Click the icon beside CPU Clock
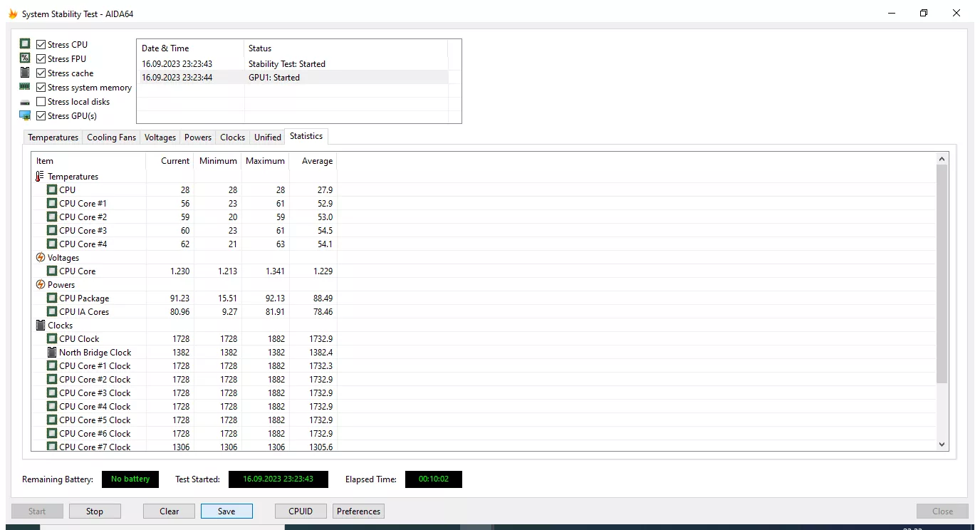 [52, 338]
